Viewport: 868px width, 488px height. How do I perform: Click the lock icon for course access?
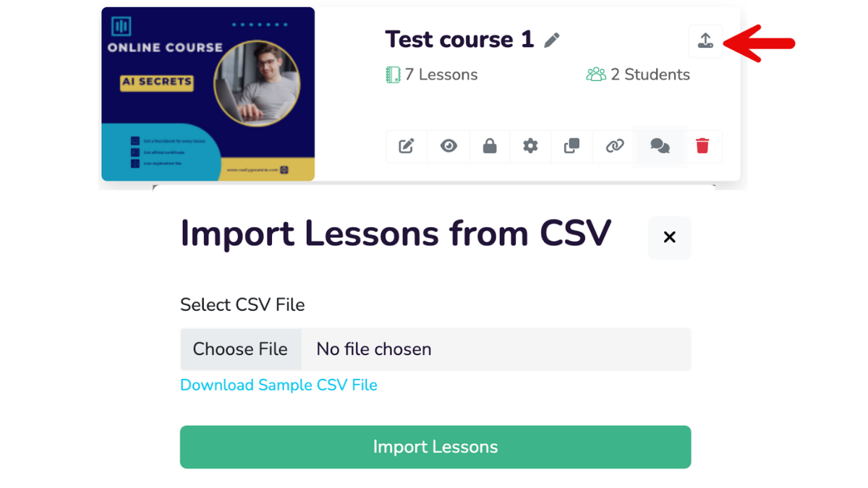(490, 146)
